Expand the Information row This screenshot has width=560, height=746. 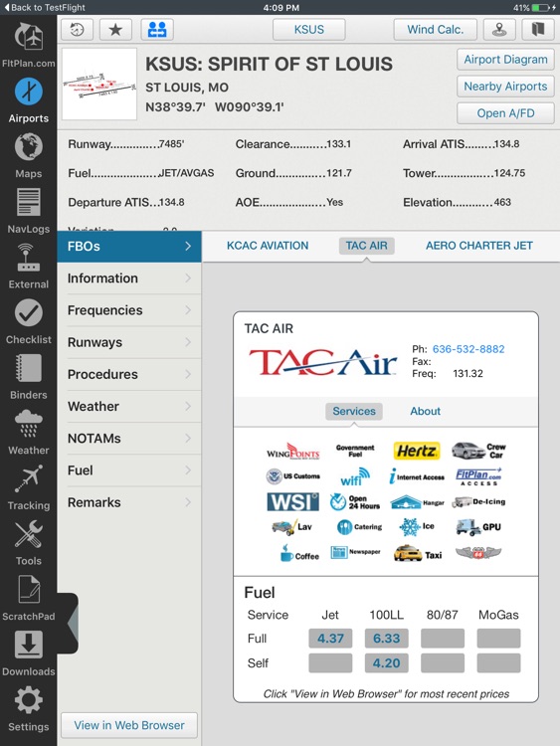(129, 279)
